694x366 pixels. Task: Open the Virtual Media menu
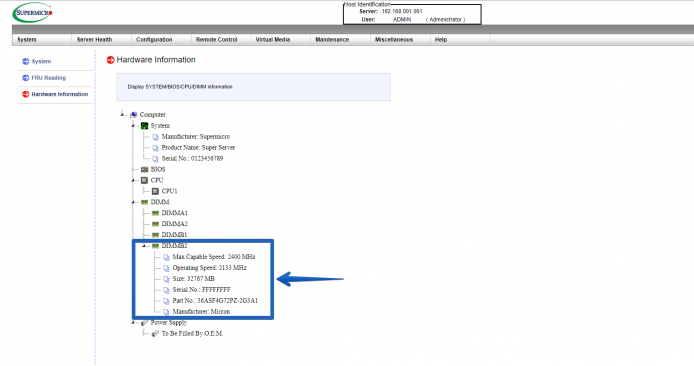273,39
